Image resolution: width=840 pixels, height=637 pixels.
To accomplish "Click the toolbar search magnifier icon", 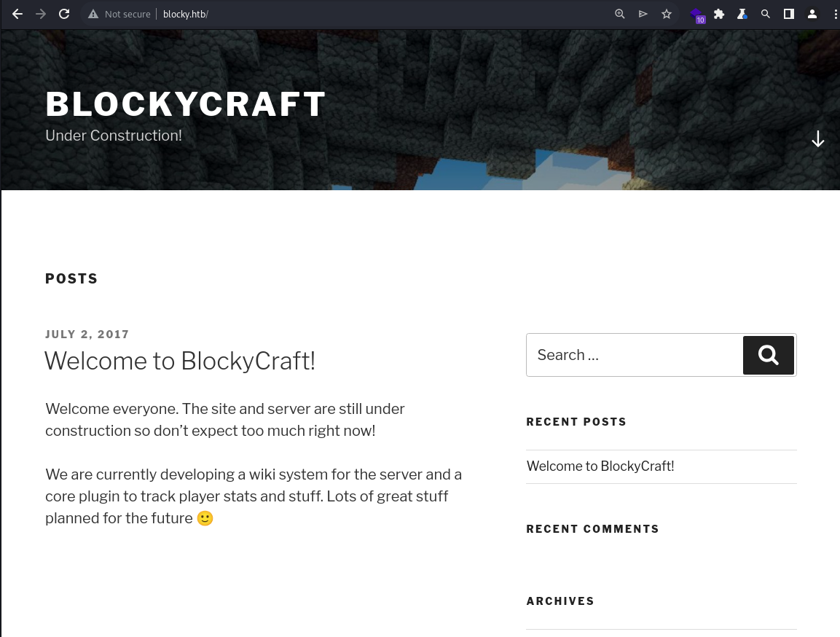I will [766, 14].
